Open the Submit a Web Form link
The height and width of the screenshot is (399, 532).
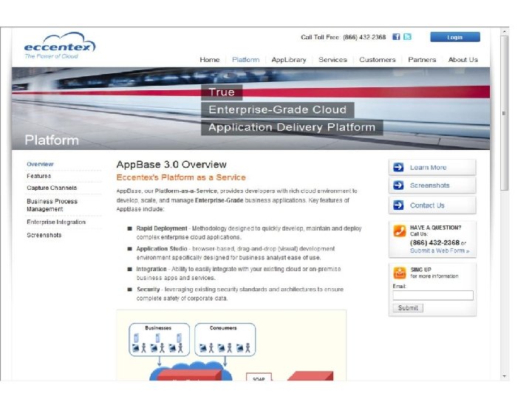click(440, 250)
